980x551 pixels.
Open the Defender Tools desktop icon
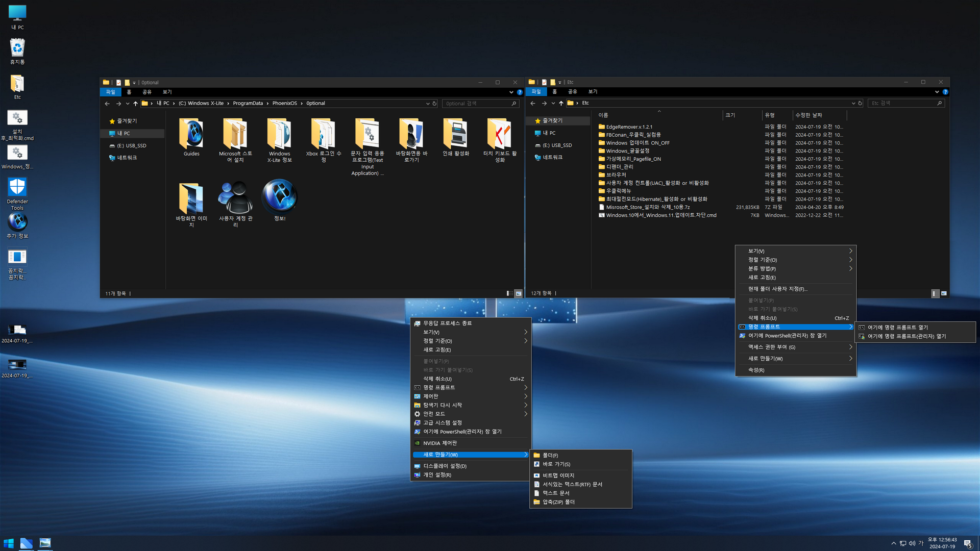[x=17, y=188]
